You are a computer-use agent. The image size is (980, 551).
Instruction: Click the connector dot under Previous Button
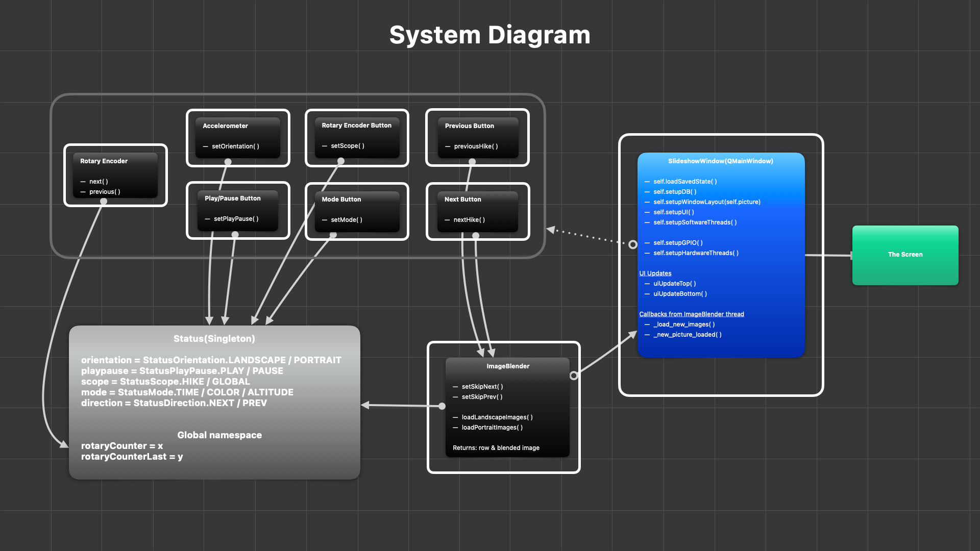[472, 162]
